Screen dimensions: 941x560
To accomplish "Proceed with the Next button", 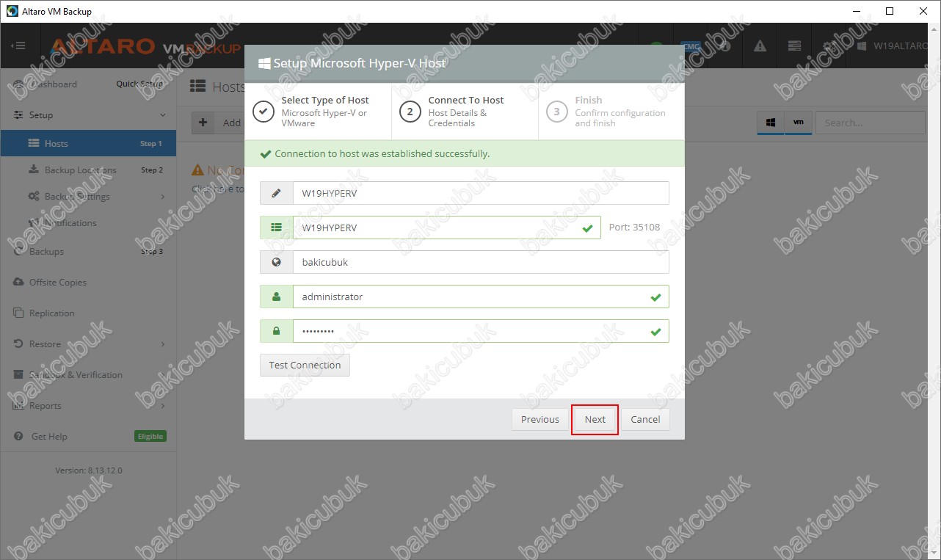I will [x=595, y=419].
